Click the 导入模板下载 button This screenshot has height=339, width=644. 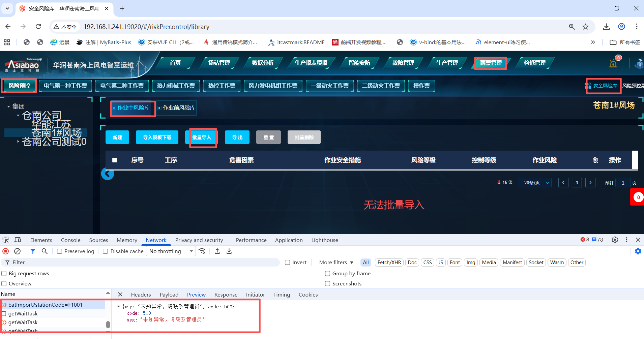[157, 137]
